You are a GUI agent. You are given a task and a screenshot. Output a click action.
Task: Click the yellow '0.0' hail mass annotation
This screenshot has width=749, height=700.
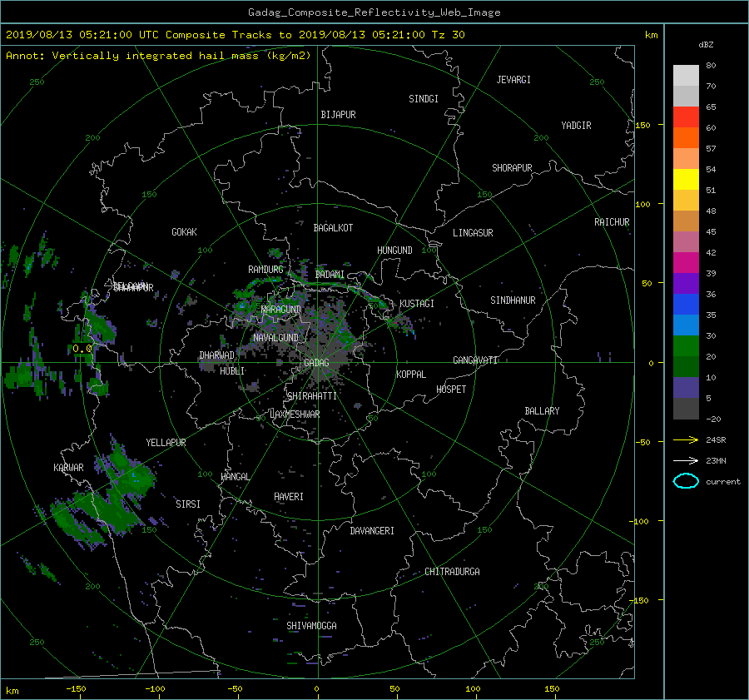(82, 349)
